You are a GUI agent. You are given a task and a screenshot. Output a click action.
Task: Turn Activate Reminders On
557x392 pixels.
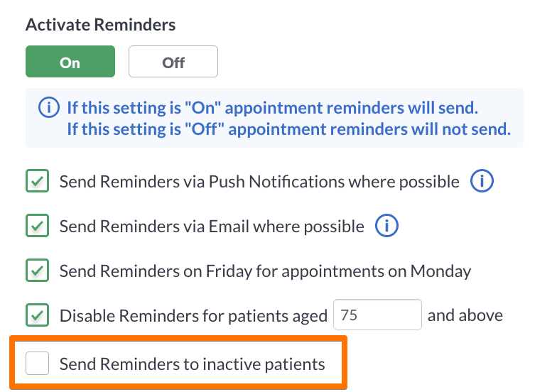tap(70, 61)
